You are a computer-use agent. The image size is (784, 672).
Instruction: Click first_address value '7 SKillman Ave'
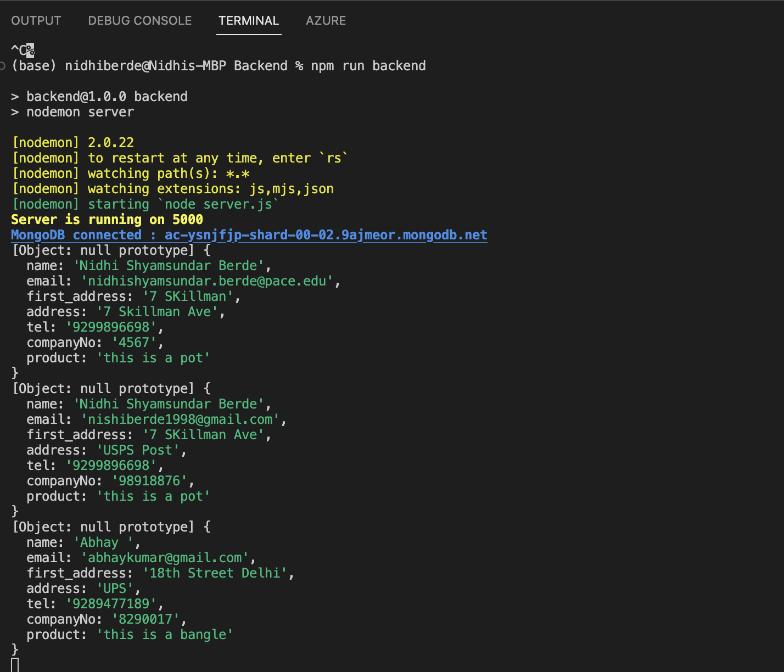[x=203, y=435]
